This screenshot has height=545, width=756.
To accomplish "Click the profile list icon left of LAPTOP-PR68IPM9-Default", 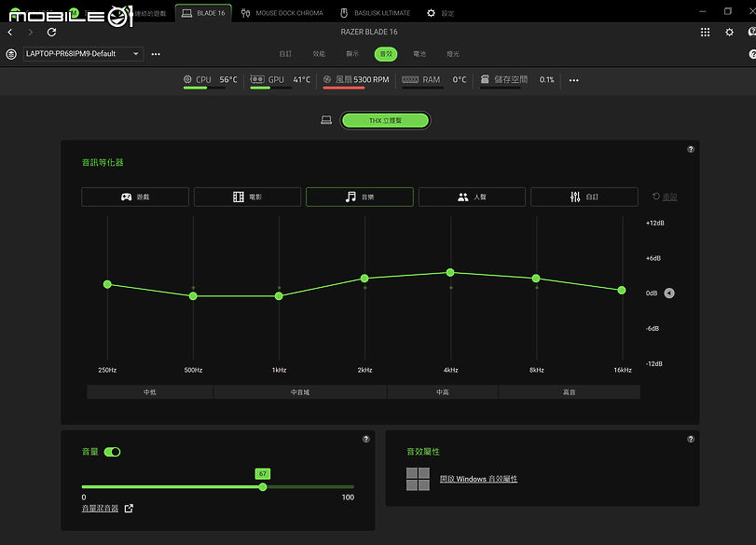I will coord(11,54).
